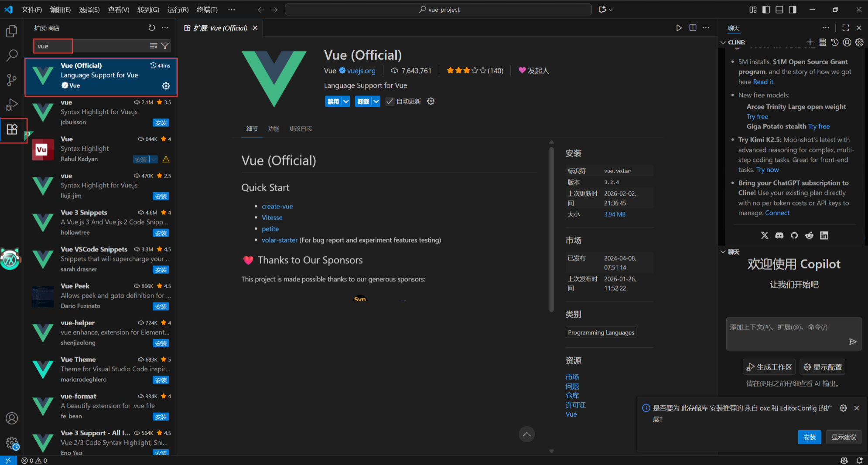Image resolution: width=868 pixels, height=465 pixels.
Task: Refresh the extensions marketplace list
Action: 151,28
